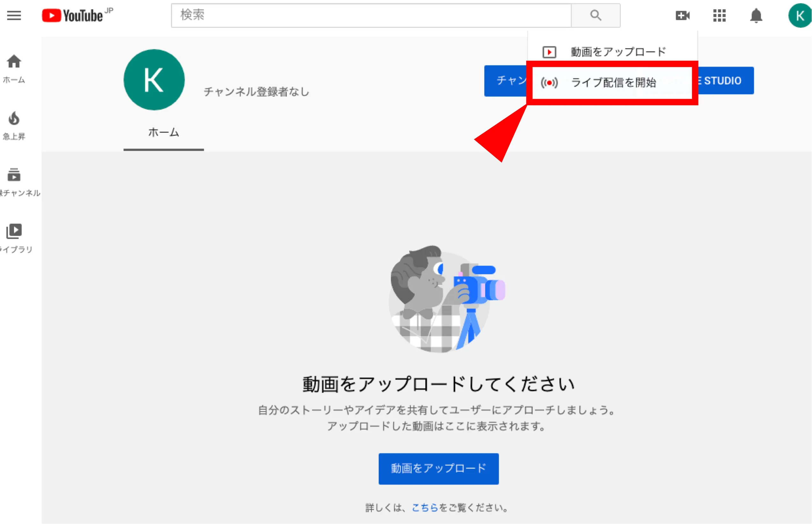This screenshot has height=524, width=812.
Task: Click the search magnifier button
Action: [x=596, y=16]
